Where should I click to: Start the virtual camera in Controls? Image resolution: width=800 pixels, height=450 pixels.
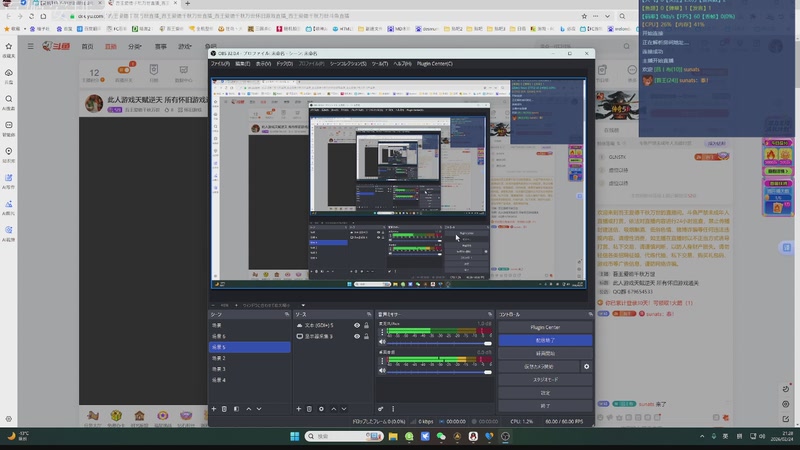click(539, 366)
